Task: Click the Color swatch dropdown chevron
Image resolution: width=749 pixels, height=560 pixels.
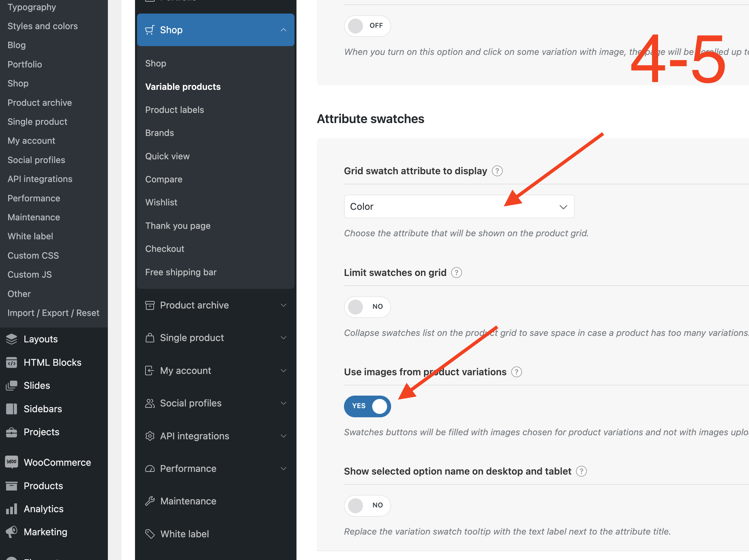Action: [561, 206]
